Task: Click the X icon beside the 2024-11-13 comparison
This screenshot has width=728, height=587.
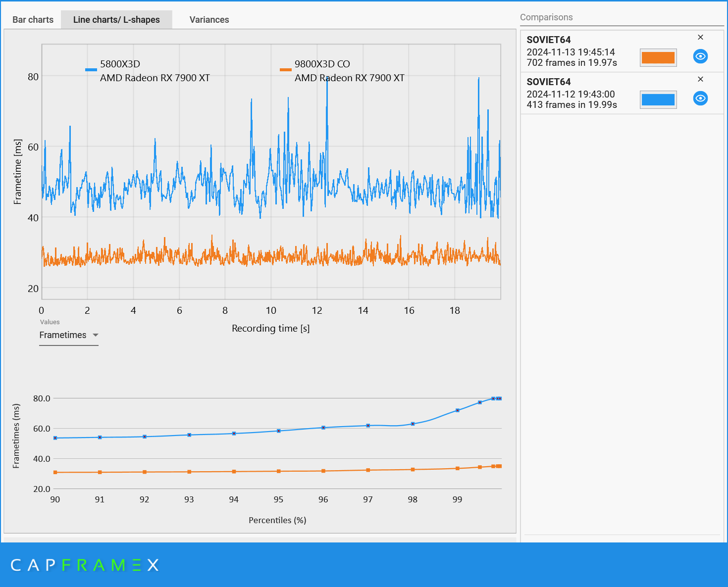Action: pyautogui.click(x=701, y=37)
